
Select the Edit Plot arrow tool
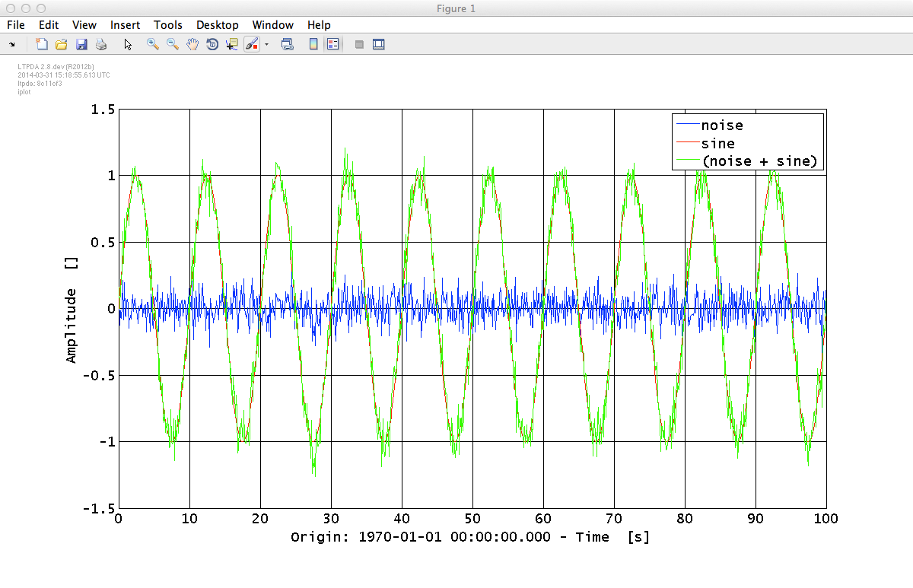128,44
